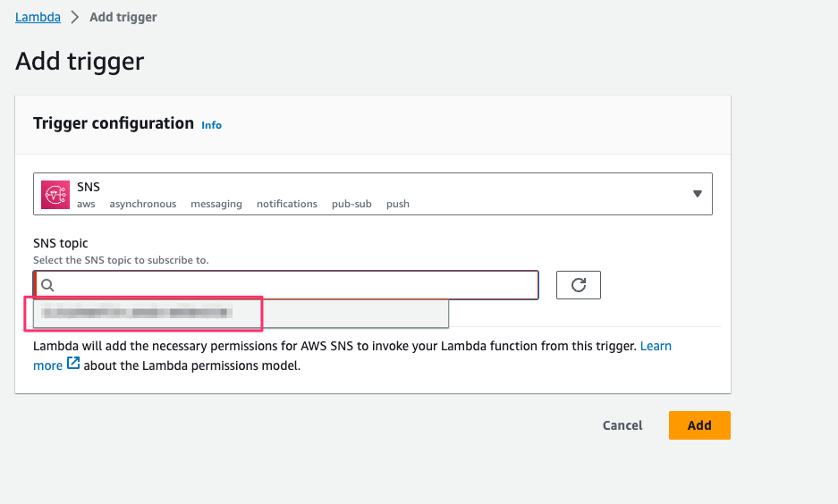838x504 pixels.
Task: Click the pink SNS service icon
Action: pos(55,194)
